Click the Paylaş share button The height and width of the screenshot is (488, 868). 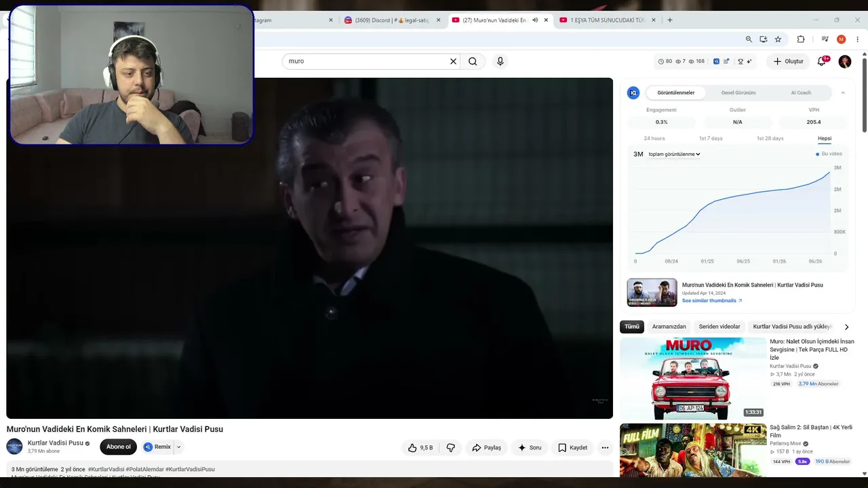(x=486, y=447)
